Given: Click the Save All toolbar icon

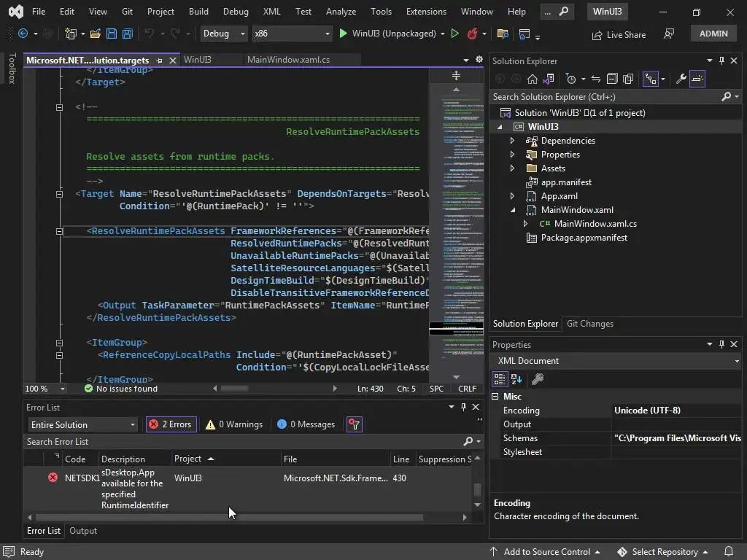Looking at the screenshot, I should (127, 34).
